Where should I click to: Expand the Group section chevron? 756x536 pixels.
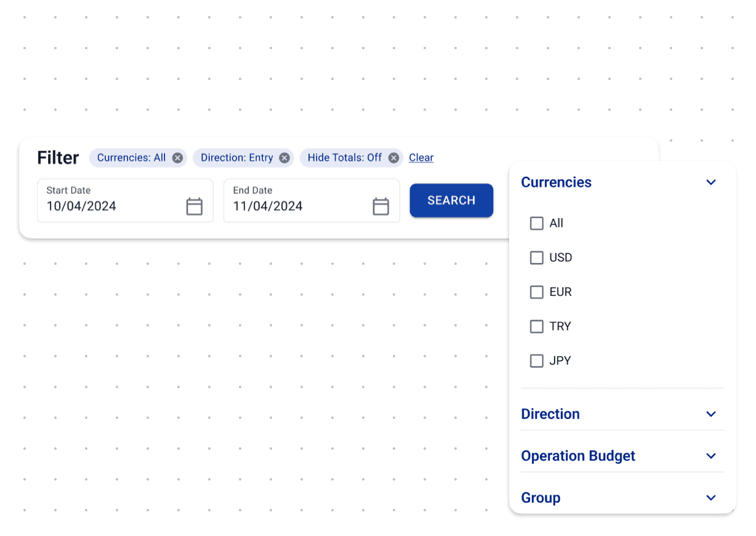coord(711,498)
